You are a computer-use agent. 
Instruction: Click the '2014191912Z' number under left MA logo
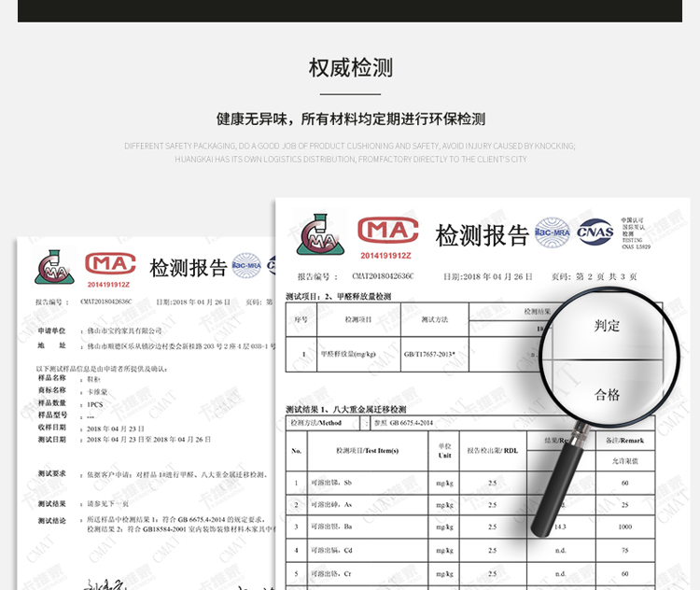click(x=108, y=285)
